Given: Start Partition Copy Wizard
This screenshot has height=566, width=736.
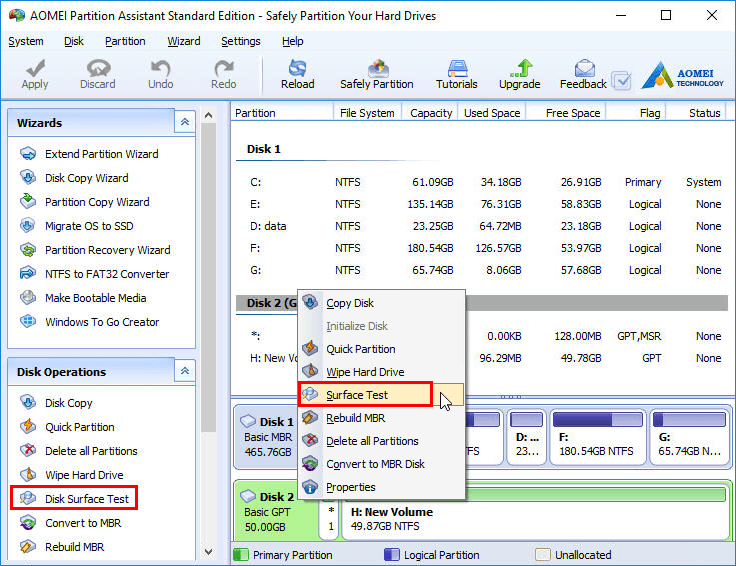Looking at the screenshot, I should pos(84,202).
